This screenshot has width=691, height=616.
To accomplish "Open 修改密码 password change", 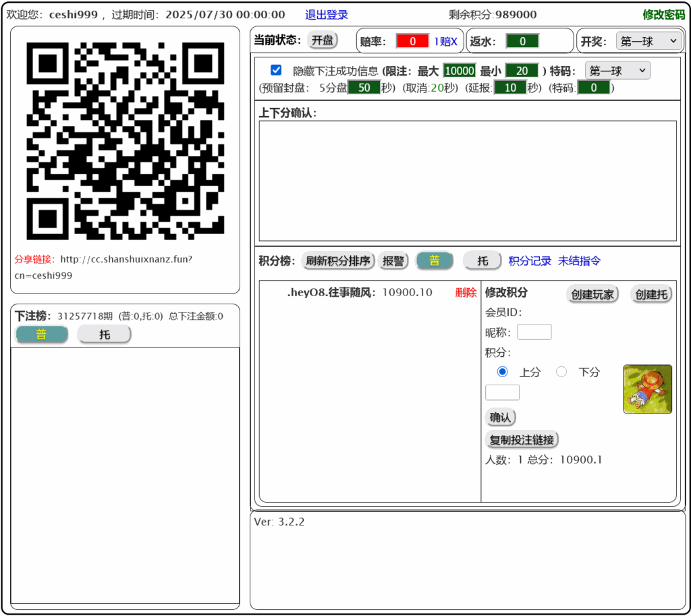I will pos(665,14).
